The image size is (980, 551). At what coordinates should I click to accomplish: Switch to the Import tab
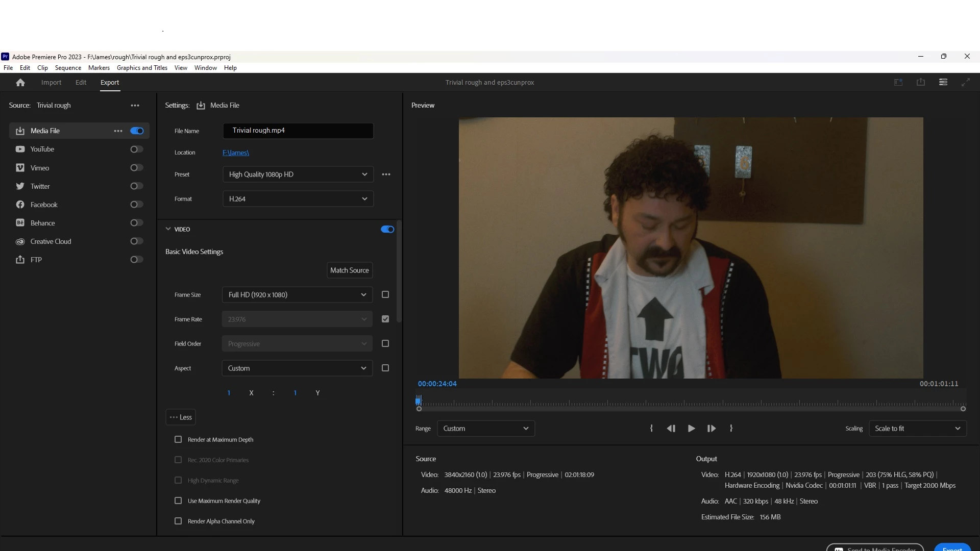[x=51, y=83]
